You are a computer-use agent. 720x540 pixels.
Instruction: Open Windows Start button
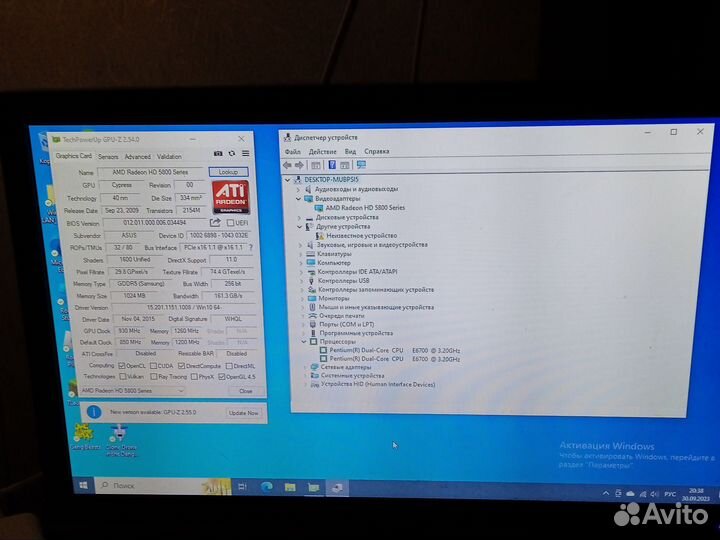[x=83, y=485]
